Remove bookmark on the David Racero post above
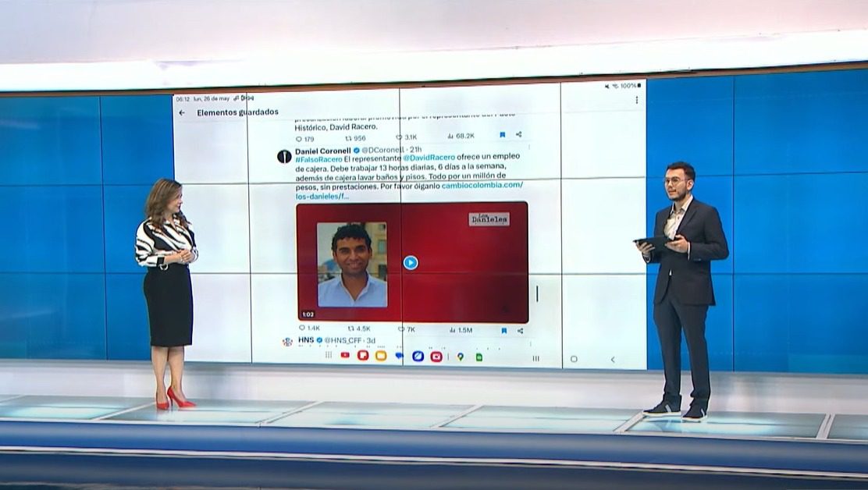Screen dimensions: 868x490 [502, 134]
